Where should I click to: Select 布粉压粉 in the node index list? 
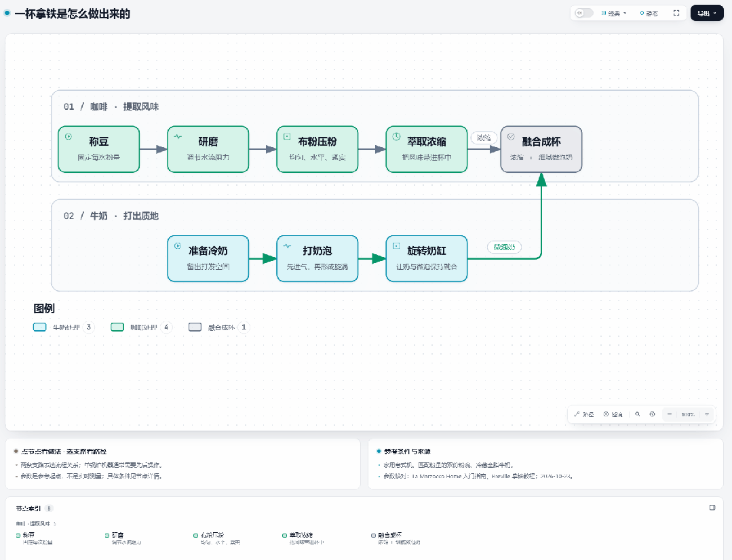point(216,538)
